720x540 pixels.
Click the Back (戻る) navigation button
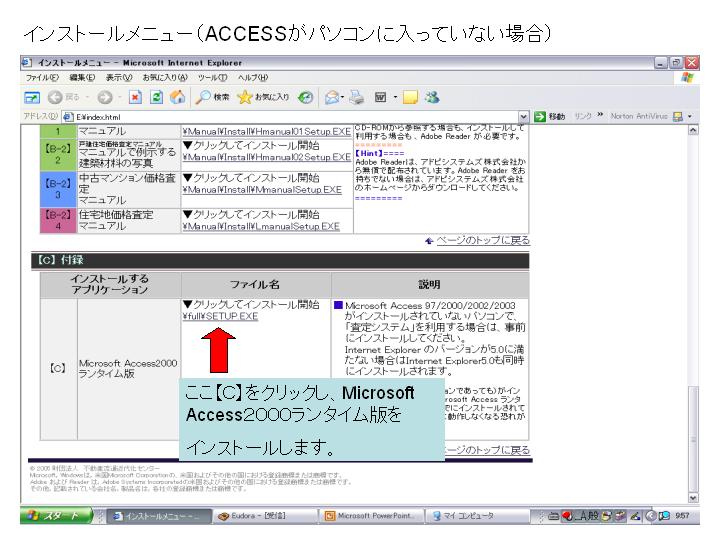coord(64,97)
